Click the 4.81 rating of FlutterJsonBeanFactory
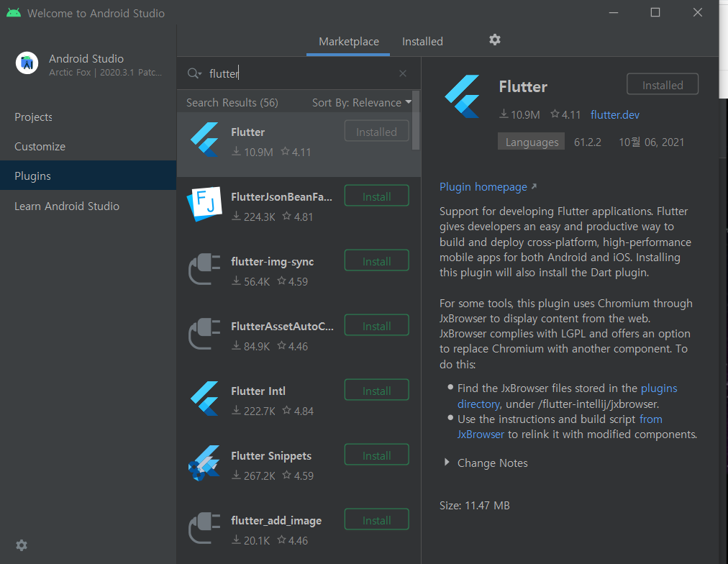Screen dimensions: 728x564 click(298, 217)
